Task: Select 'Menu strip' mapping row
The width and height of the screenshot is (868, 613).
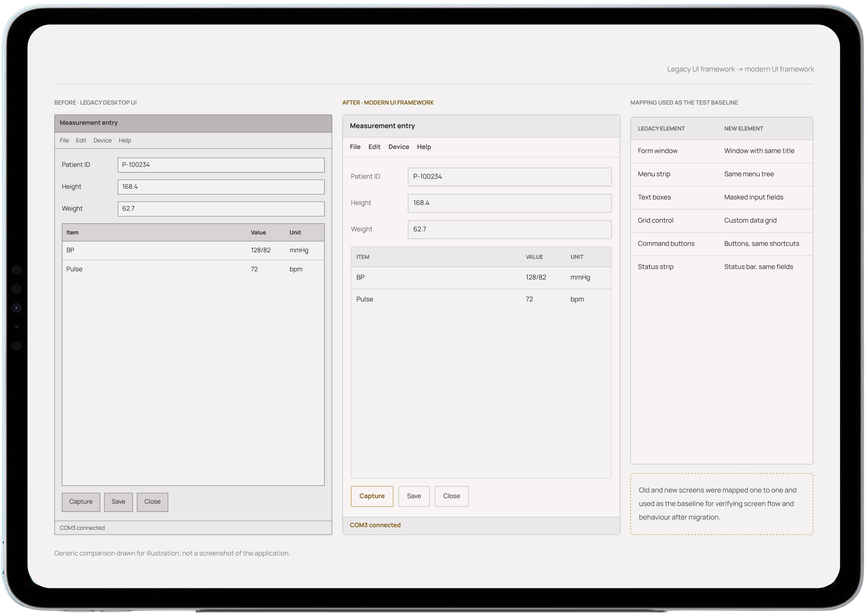Action: pos(722,174)
